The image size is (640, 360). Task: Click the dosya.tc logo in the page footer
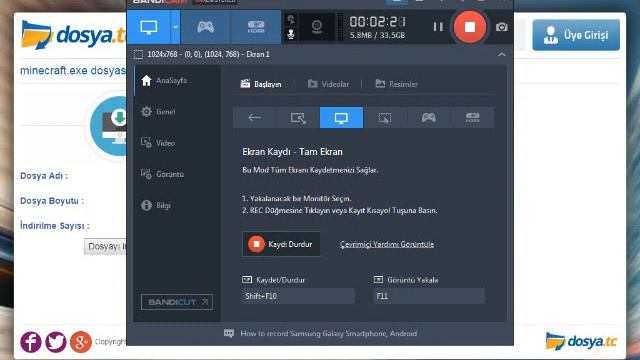pos(581,341)
